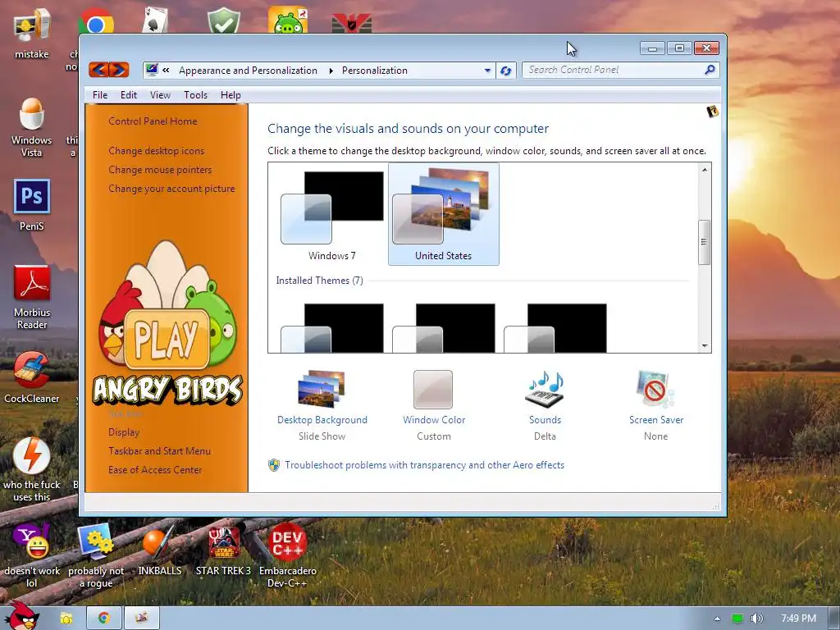The height and width of the screenshot is (630, 840).
Task: Click the Angry Birds start button
Action: pos(21,616)
